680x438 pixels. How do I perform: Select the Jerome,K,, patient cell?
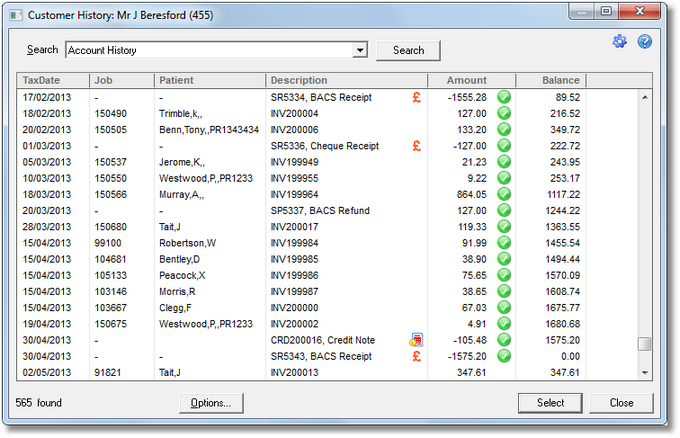tap(182, 162)
